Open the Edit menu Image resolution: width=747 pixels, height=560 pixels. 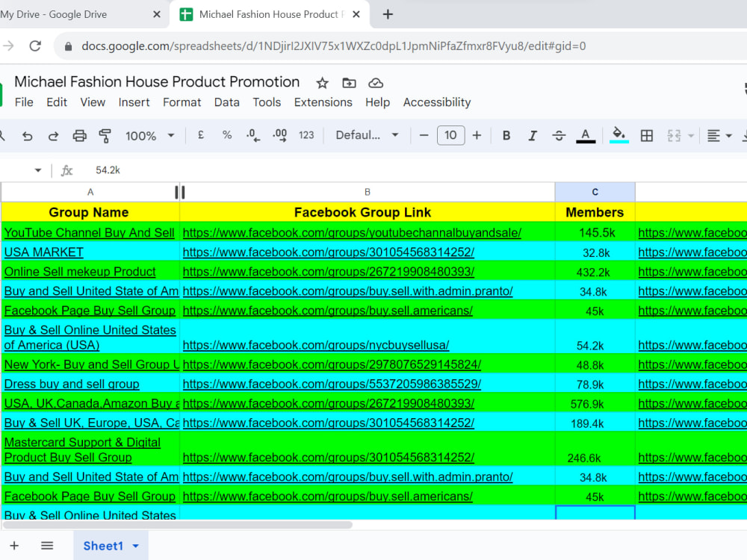(57, 102)
